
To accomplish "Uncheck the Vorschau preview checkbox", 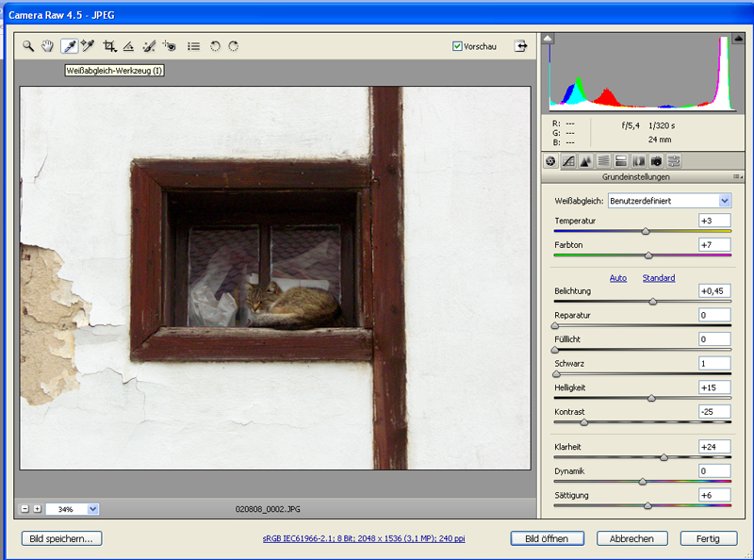I will pos(458,46).
